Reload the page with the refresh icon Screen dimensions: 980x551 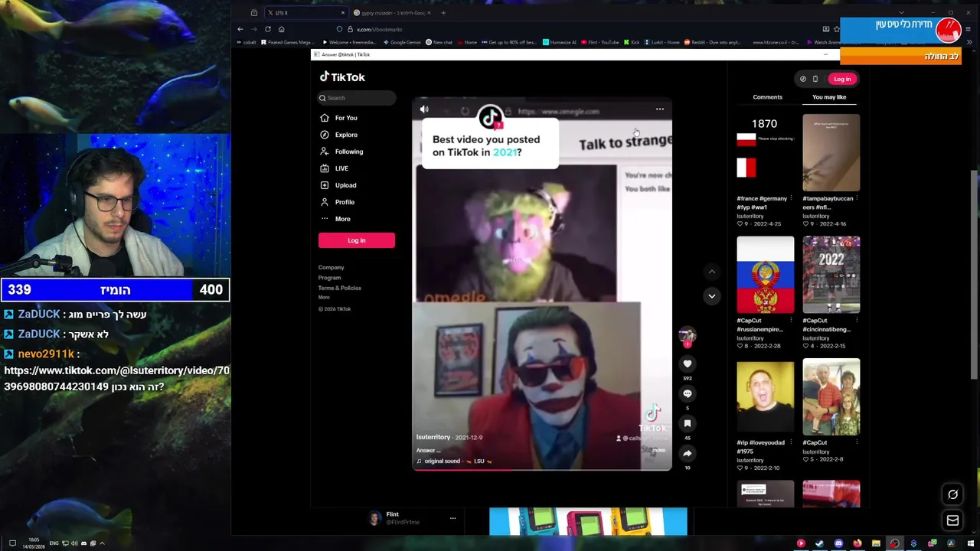tap(267, 29)
